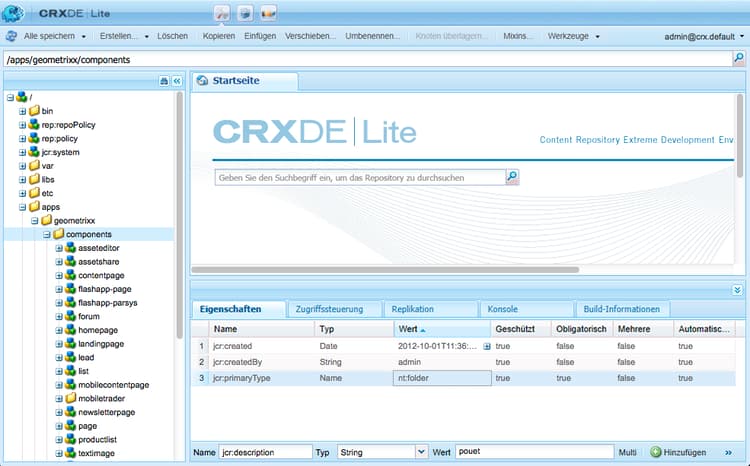The width and height of the screenshot is (750, 466).
Task: Click the search icon next to path field
Action: pyautogui.click(x=739, y=59)
